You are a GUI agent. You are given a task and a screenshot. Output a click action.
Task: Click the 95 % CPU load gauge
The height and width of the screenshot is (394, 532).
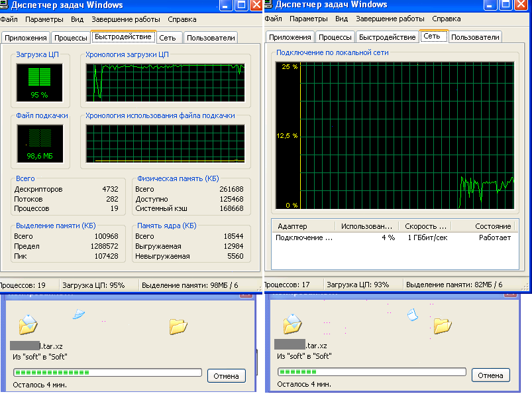click(x=39, y=82)
